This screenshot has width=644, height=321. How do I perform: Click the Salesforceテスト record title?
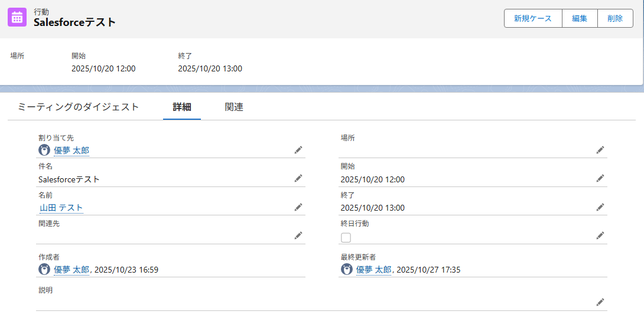75,22
